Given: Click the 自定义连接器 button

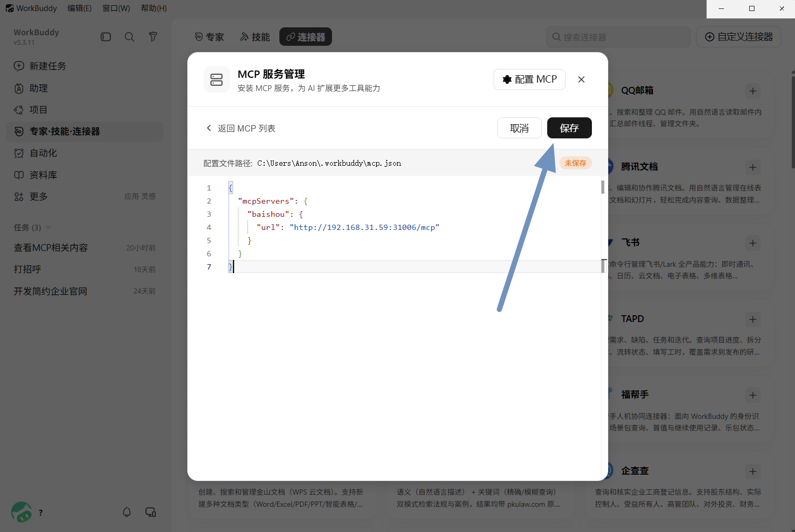Looking at the screenshot, I should pos(739,37).
